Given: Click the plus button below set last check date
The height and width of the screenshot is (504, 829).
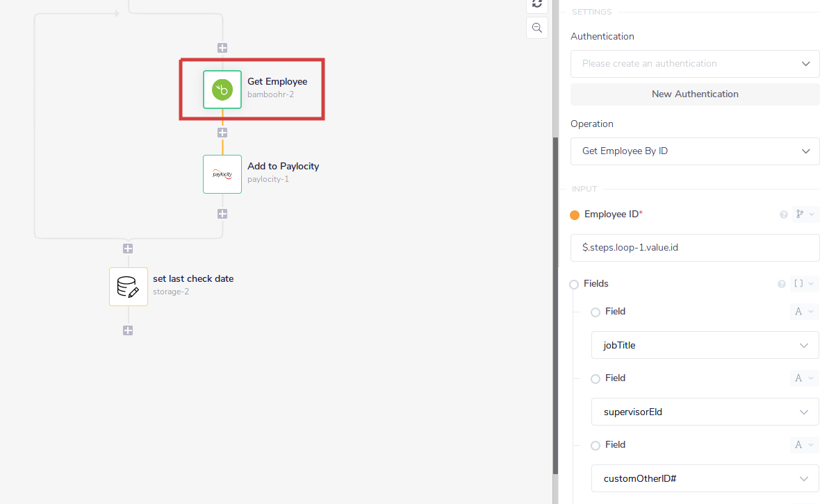Looking at the screenshot, I should pyautogui.click(x=128, y=330).
